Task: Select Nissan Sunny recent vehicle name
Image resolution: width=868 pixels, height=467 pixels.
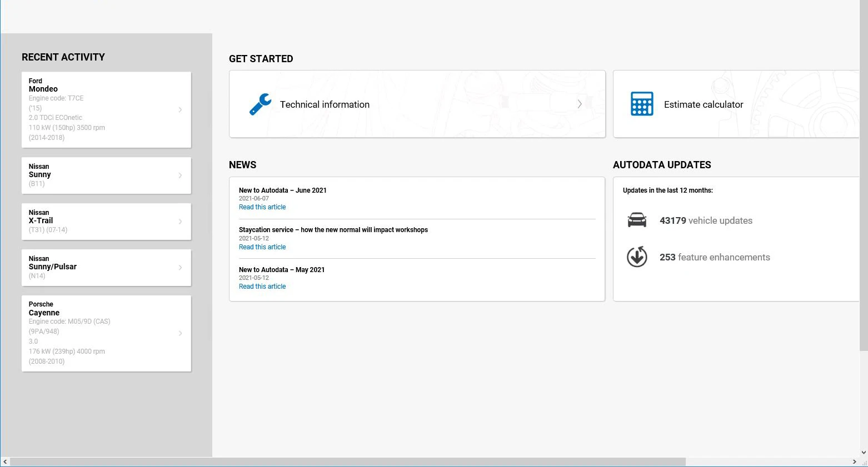Action: (x=40, y=174)
